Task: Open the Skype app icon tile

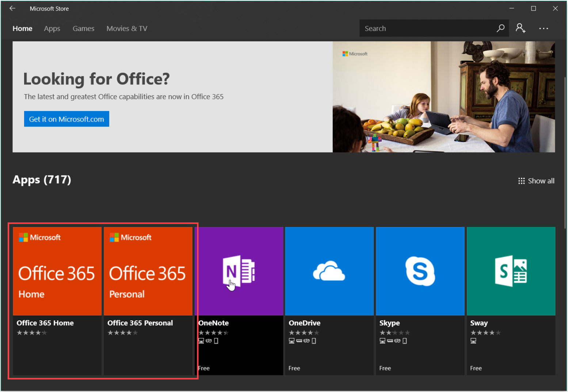Action: pyautogui.click(x=420, y=271)
